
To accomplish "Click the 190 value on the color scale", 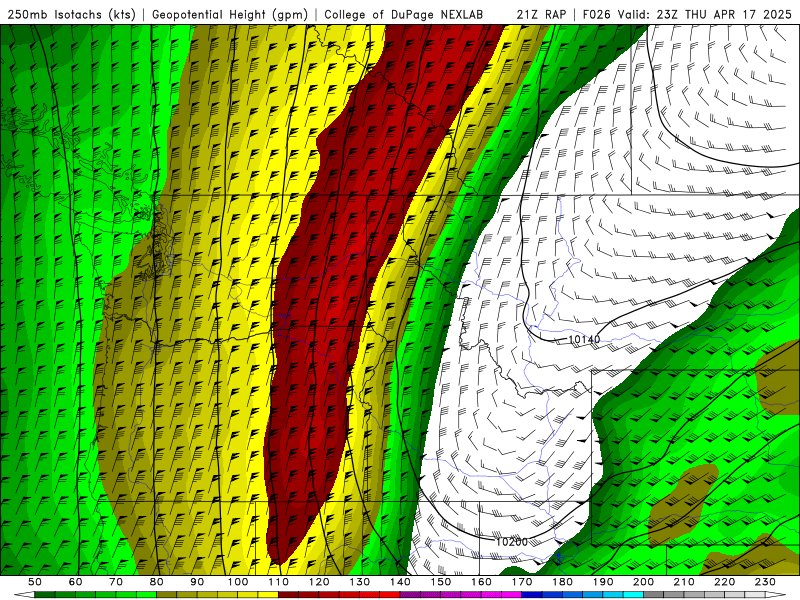I will (x=603, y=582).
